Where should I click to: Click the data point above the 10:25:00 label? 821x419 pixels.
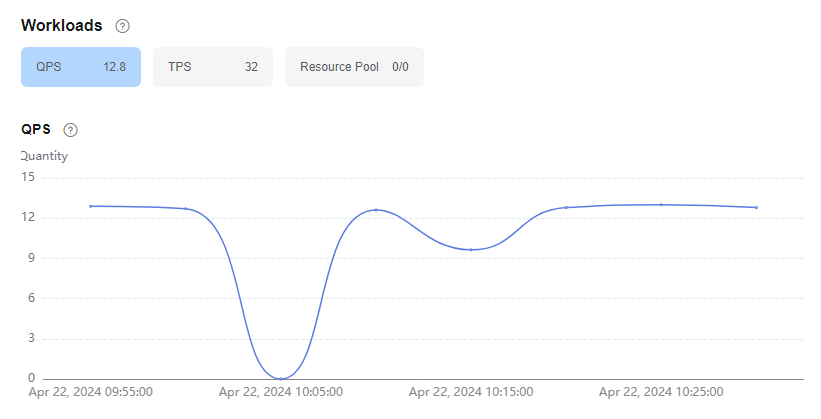tap(661, 205)
